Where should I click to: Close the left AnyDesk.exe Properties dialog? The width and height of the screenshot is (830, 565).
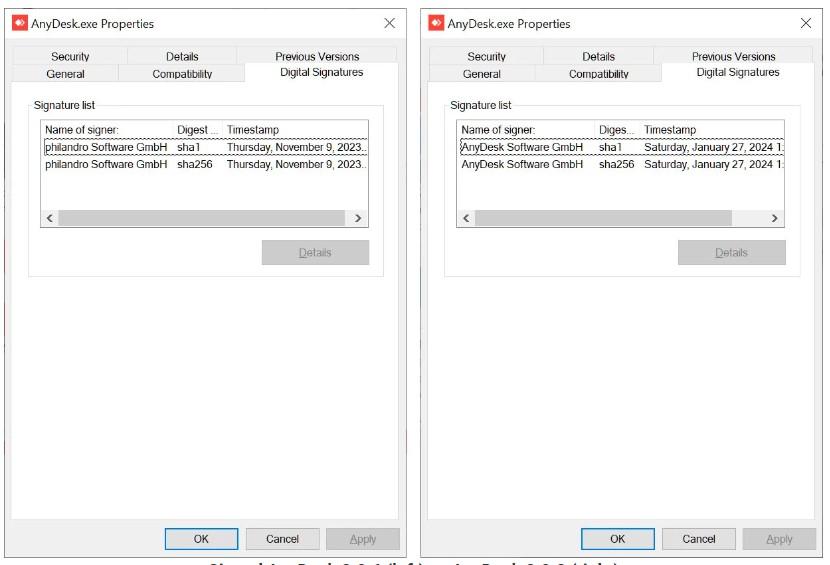click(390, 23)
